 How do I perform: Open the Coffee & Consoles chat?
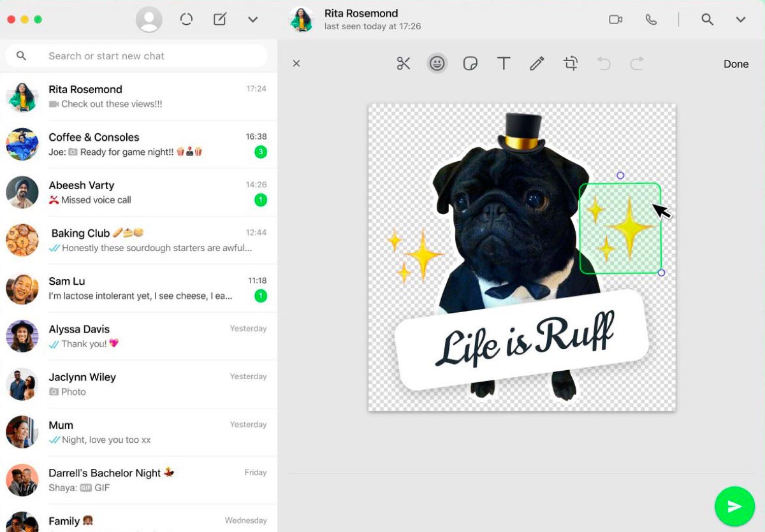click(138, 144)
